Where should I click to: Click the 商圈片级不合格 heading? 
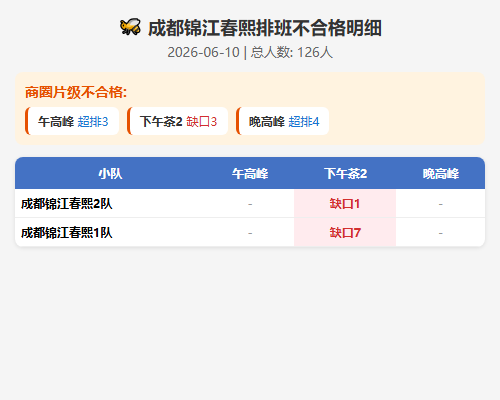(76, 92)
